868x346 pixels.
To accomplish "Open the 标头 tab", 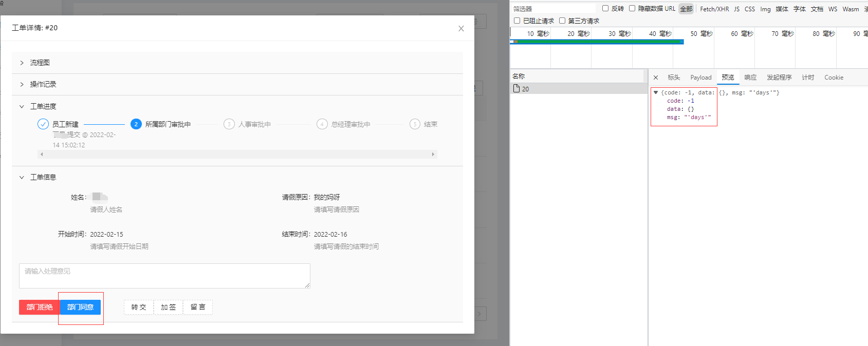I will [x=674, y=78].
